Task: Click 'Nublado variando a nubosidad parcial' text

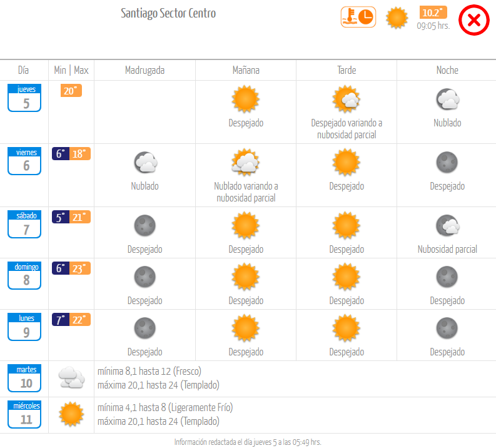Action: pos(246,192)
